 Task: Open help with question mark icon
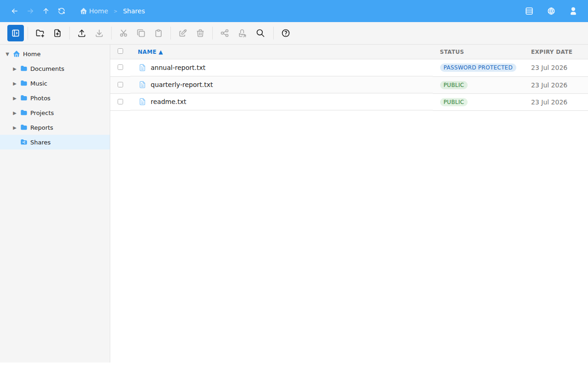[286, 33]
